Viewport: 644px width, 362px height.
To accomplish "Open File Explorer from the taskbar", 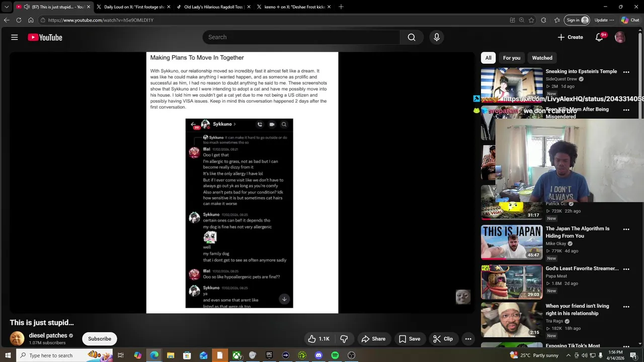I will point(171,355).
